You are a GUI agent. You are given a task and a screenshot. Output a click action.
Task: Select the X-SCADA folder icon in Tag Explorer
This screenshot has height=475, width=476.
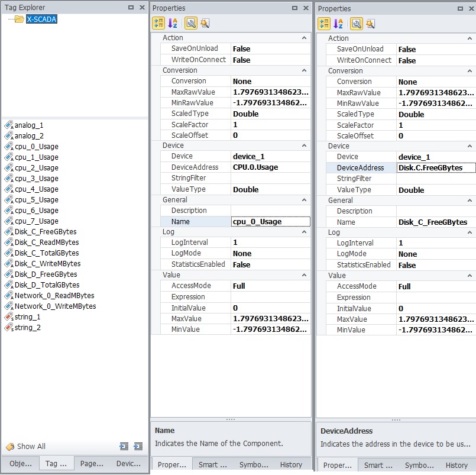click(x=20, y=19)
